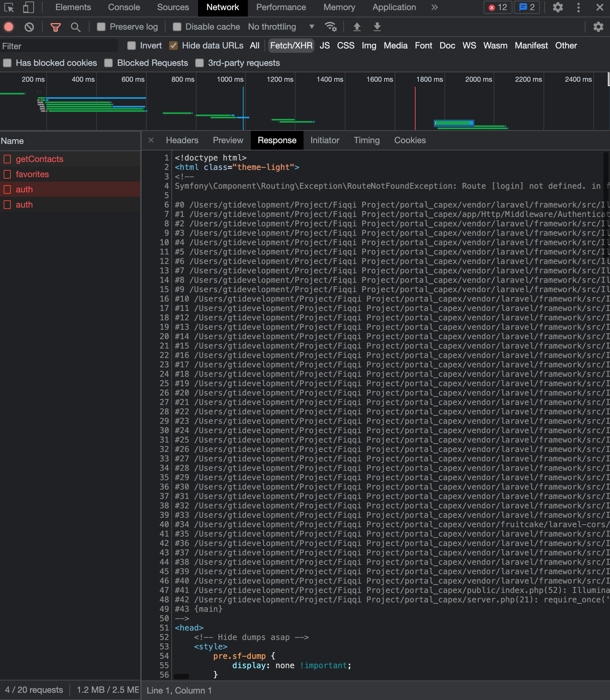Search within network requests
This screenshot has height=700, width=610.
click(x=76, y=27)
